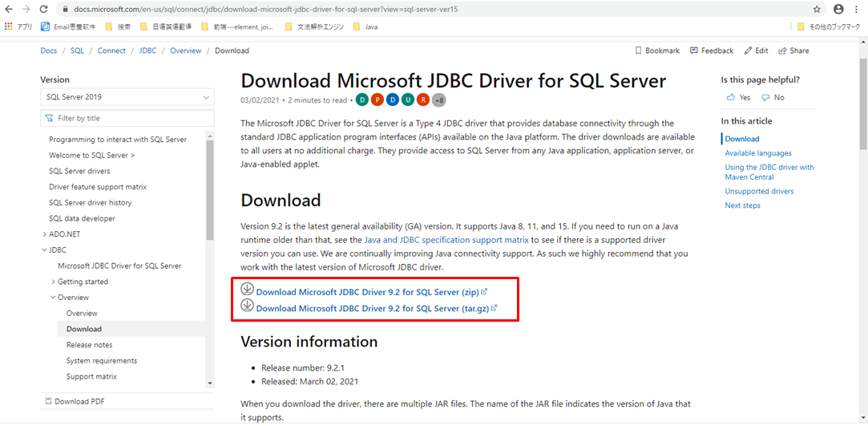
Task: Click the SQL breadcrumb
Action: [77, 51]
